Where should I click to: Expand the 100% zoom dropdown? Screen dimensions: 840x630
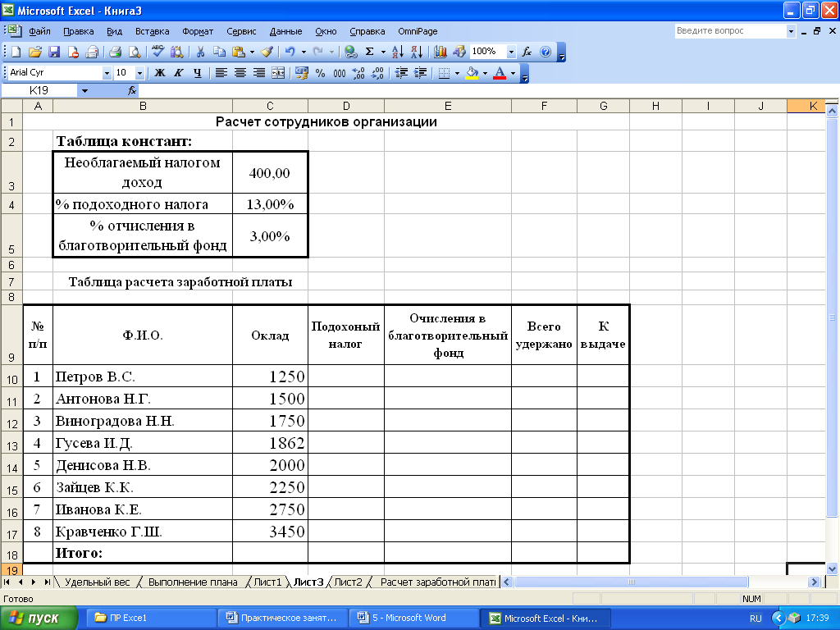pos(511,52)
